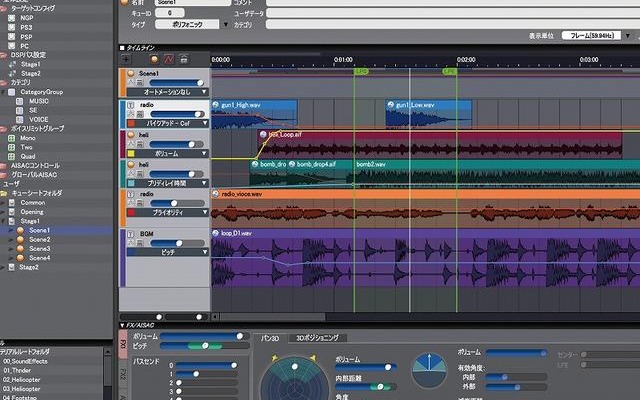This screenshot has height=400, width=640.
Task: Click the T icon on the orange radio track
Action: pyautogui.click(x=131, y=195)
